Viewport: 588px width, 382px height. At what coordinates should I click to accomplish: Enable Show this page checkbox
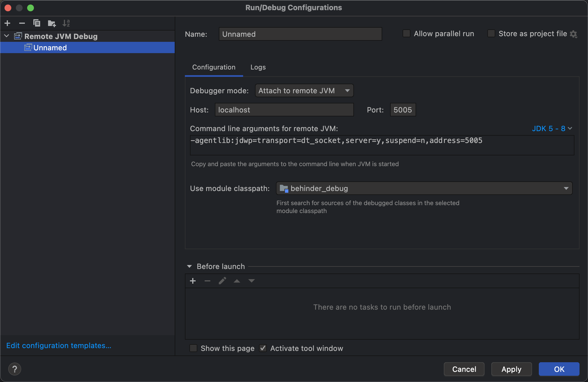(x=193, y=348)
